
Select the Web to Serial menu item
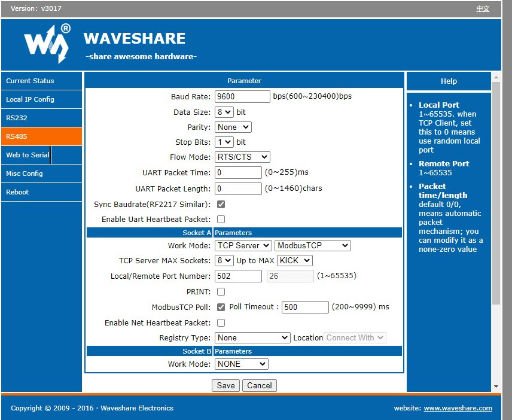pyautogui.click(x=28, y=155)
